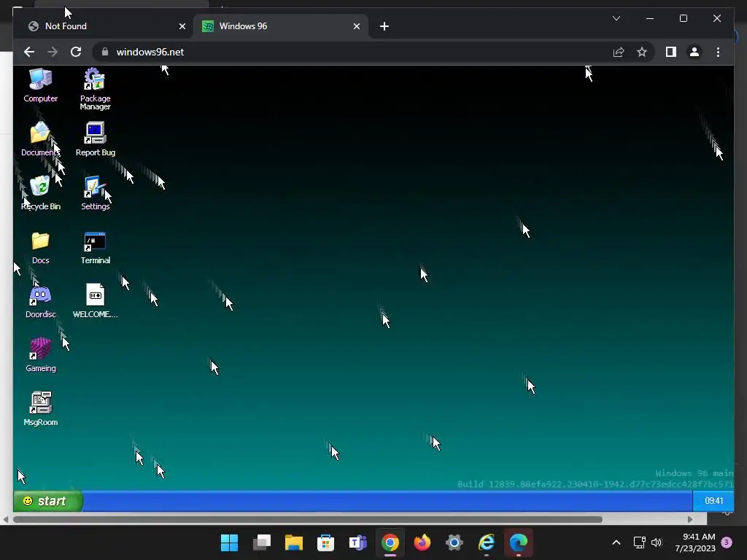Click the Windows 96 start button
Screen dimensions: 747x560
coord(47,501)
